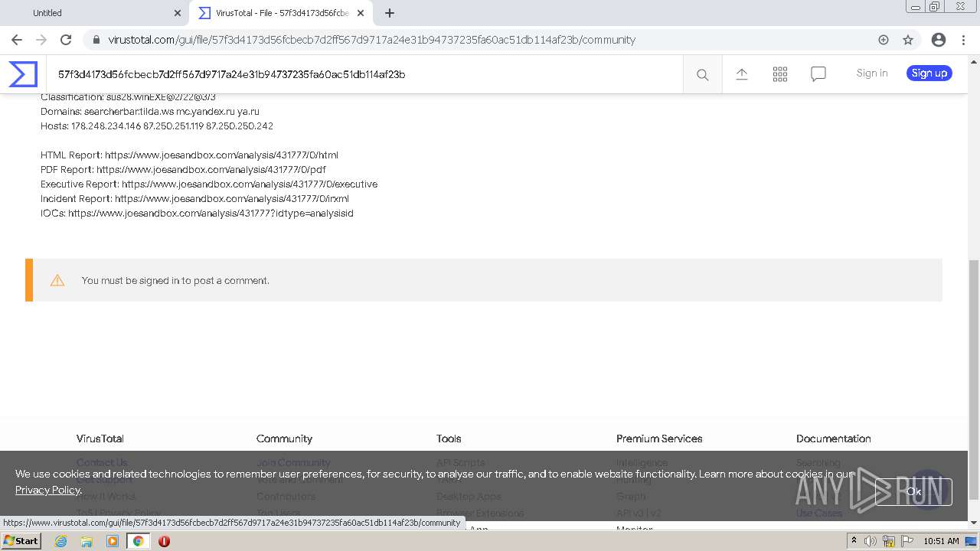Click the volume speaker tray icon

click(x=871, y=541)
